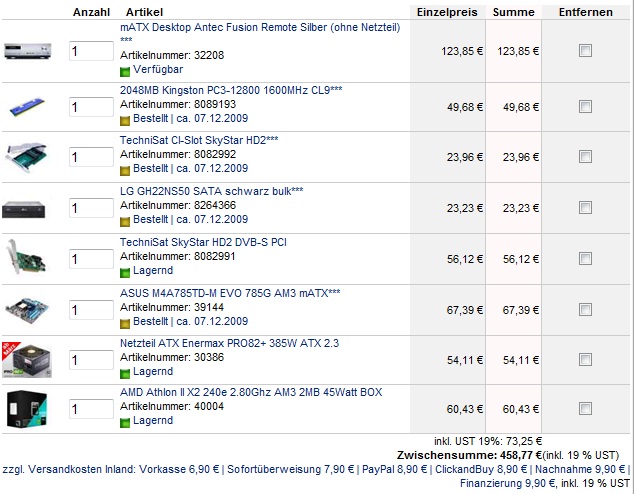This screenshot has width=634, height=494.
Task: Click green Verfügbar status icon for Antec Fusion
Action: 125,72
